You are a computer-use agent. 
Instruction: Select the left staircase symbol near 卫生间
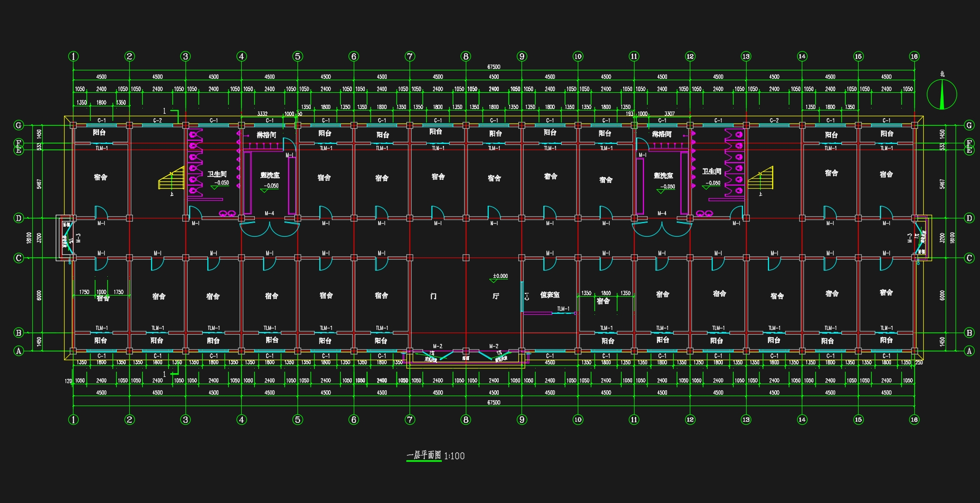coord(172,178)
